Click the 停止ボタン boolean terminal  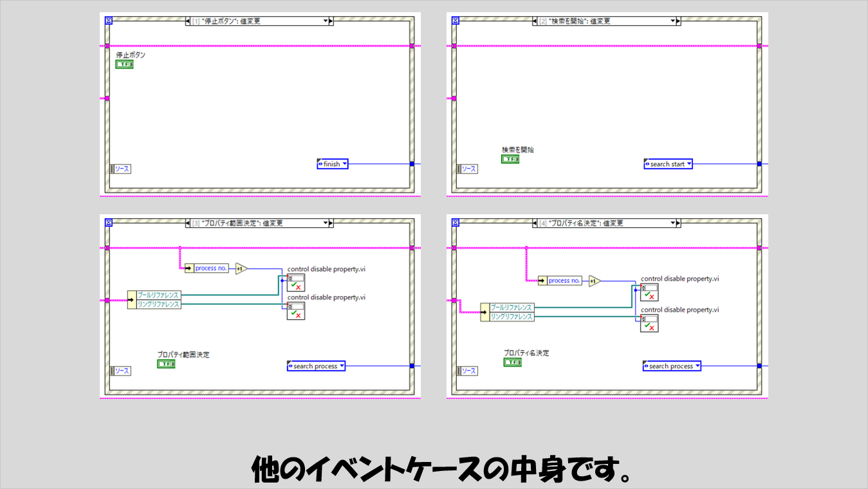click(x=124, y=64)
